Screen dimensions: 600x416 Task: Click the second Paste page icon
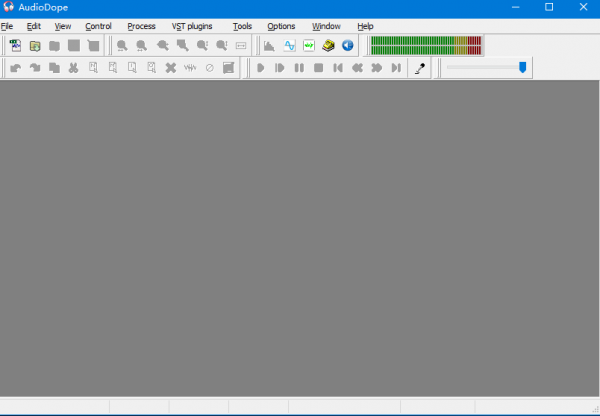[112, 68]
